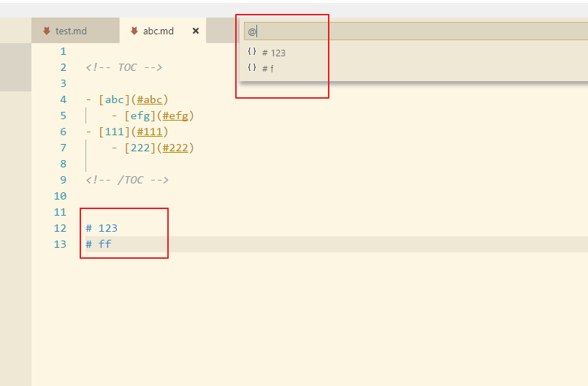Place cursor on '# 123' heading line
The width and height of the screenshot is (588, 386).
pos(102,228)
